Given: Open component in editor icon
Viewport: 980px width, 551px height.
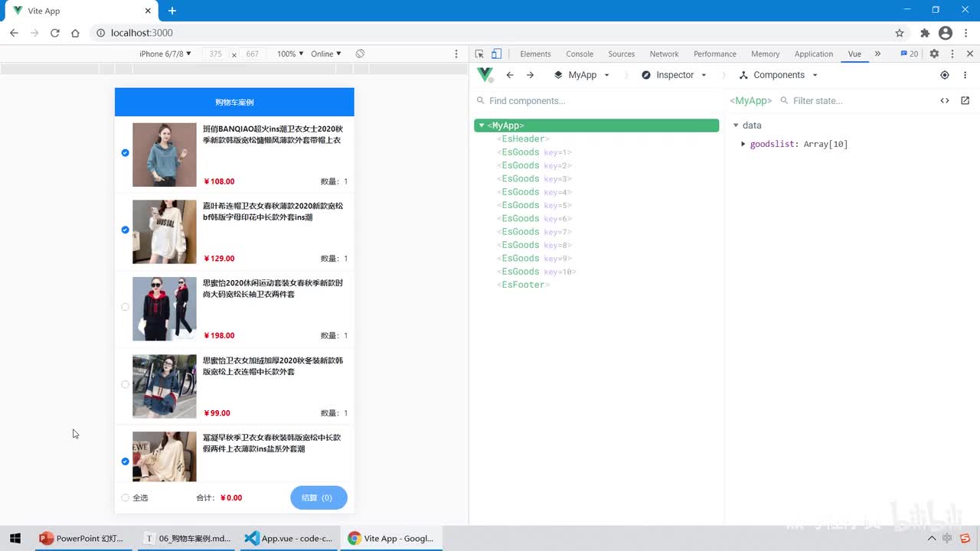Looking at the screenshot, I should [965, 101].
